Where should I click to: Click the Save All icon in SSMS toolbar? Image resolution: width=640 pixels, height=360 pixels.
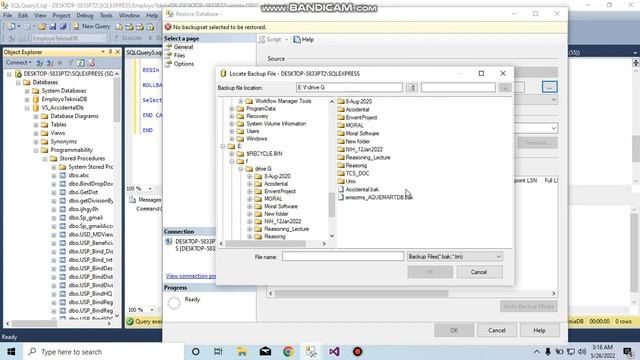click(63, 27)
